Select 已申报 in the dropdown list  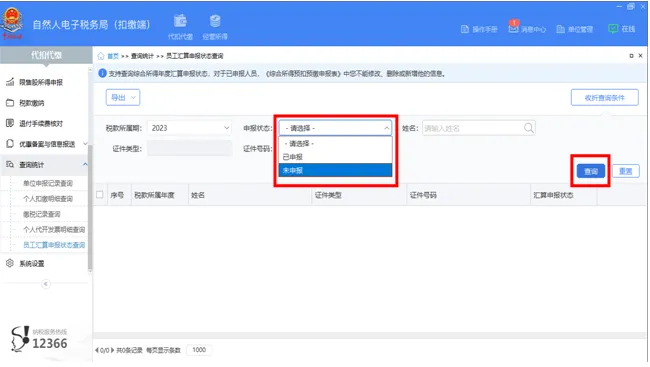[x=335, y=157]
